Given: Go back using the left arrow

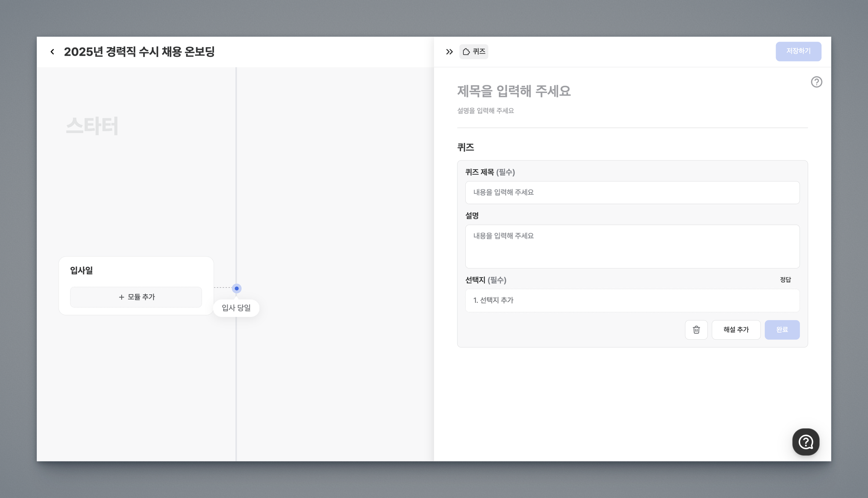Looking at the screenshot, I should tap(52, 52).
